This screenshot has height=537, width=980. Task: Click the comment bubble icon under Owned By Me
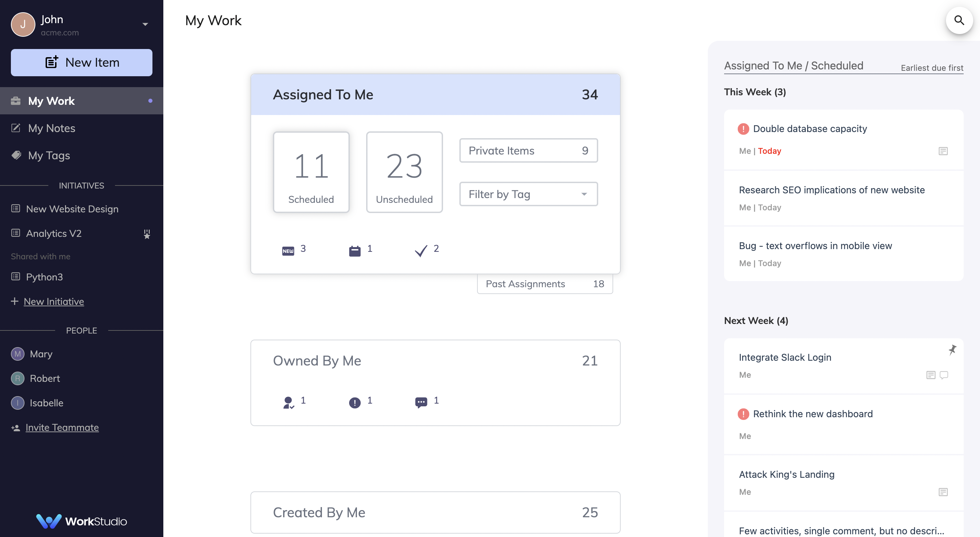tap(421, 402)
